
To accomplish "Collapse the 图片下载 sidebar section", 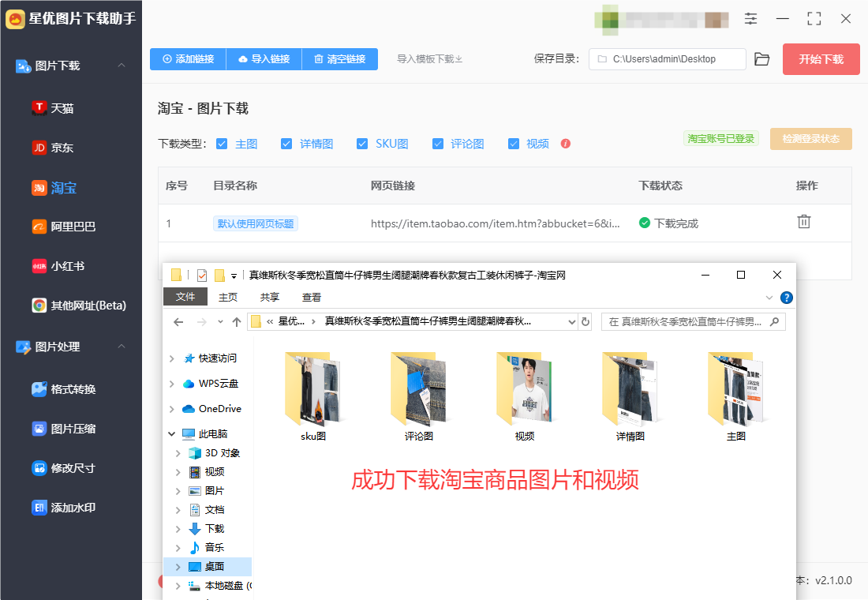I will pos(122,66).
